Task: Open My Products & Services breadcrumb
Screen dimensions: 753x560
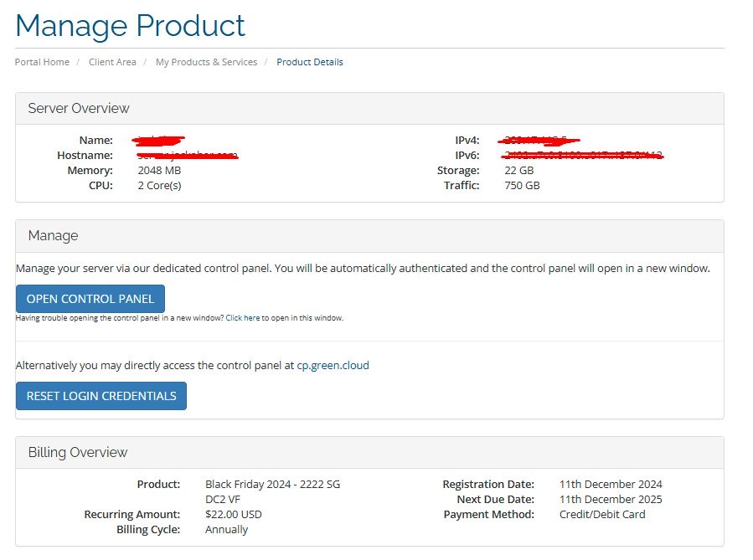Action: (x=206, y=62)
